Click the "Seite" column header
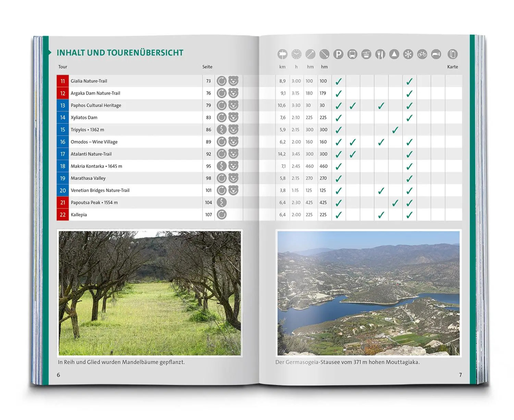514x420 pixels. (207, 67)
